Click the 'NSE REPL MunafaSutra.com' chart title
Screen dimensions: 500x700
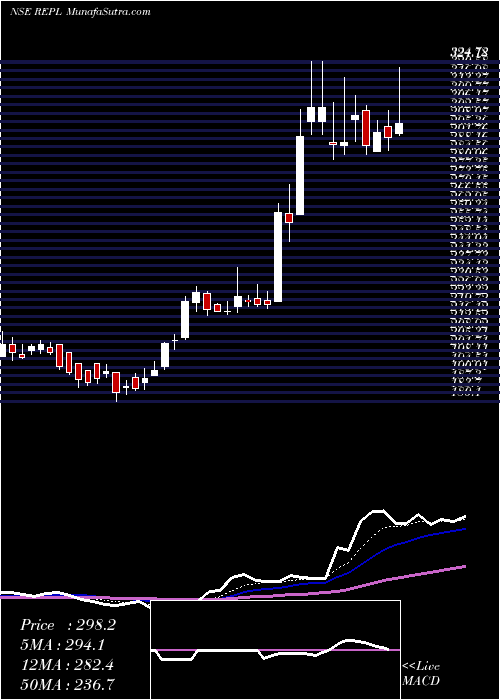point(80,12)
